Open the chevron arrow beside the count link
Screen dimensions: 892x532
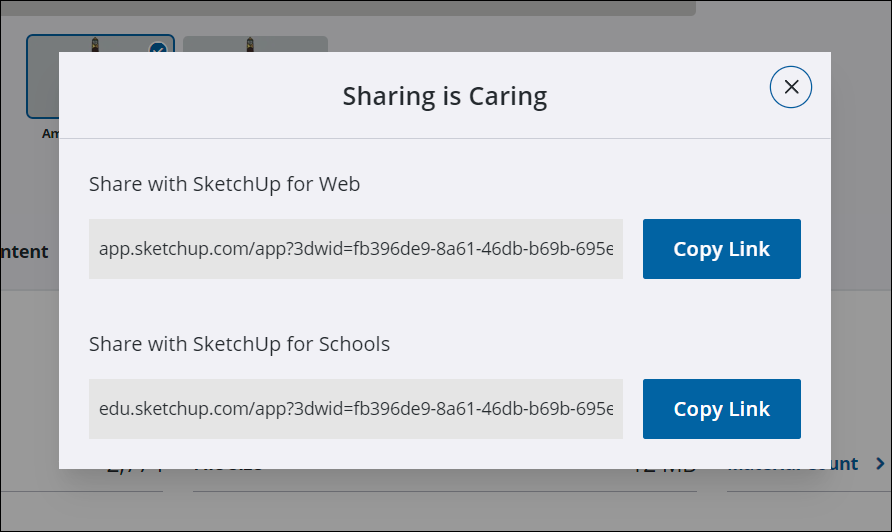pyautogui.click(x=880, y=464)
